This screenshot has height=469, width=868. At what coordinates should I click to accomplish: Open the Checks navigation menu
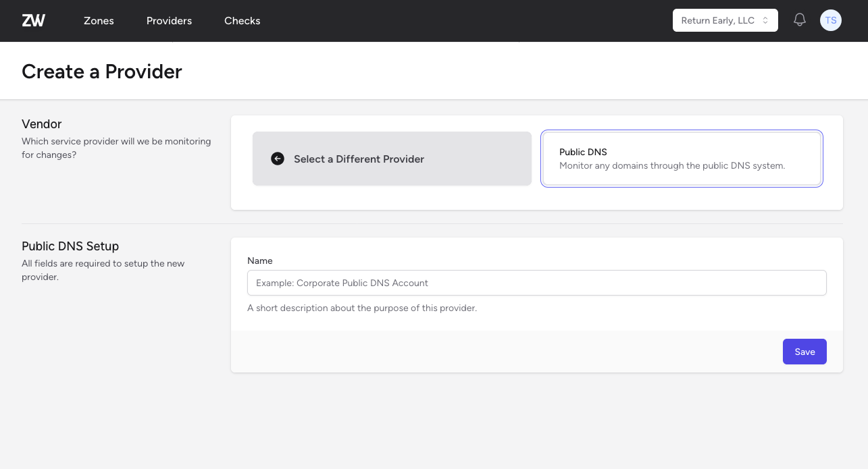242,20
